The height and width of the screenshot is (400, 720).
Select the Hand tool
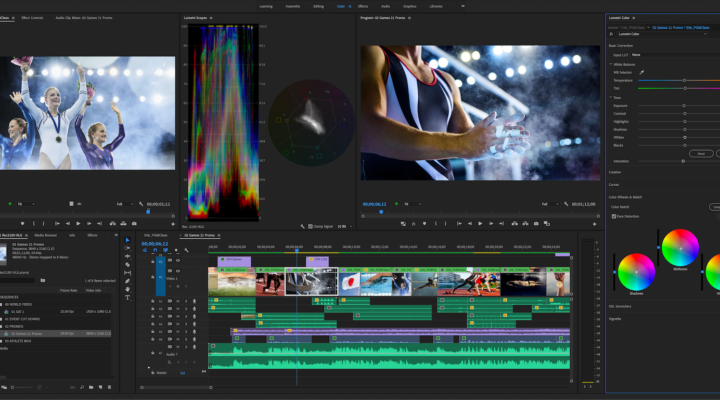point(128,289)
